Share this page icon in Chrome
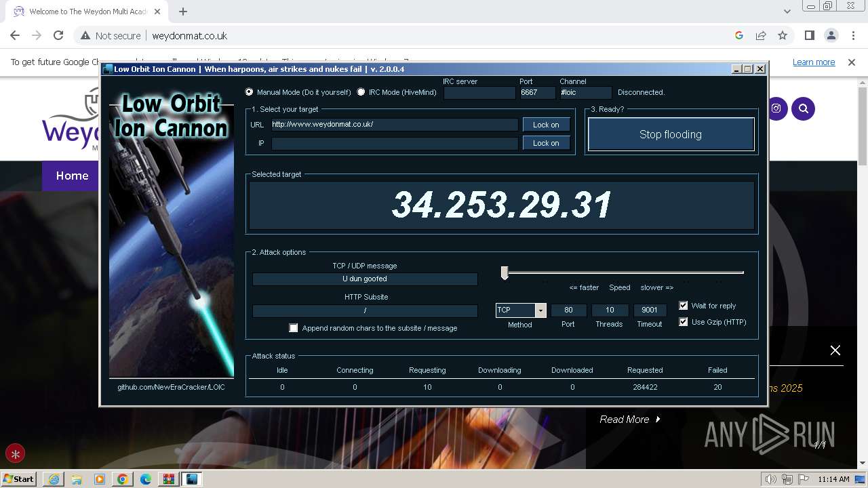This screenshot has height=488, width=868. click(761, 35)
